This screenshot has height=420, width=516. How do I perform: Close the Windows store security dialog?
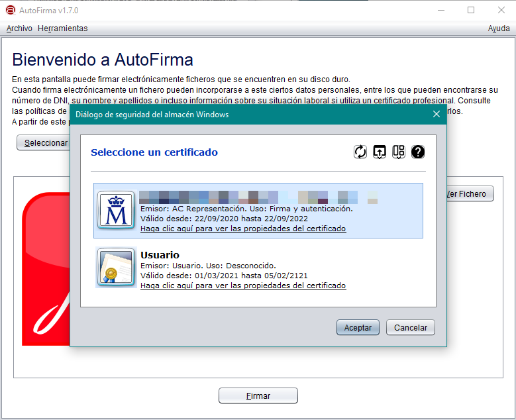click(x=437, y=114)
